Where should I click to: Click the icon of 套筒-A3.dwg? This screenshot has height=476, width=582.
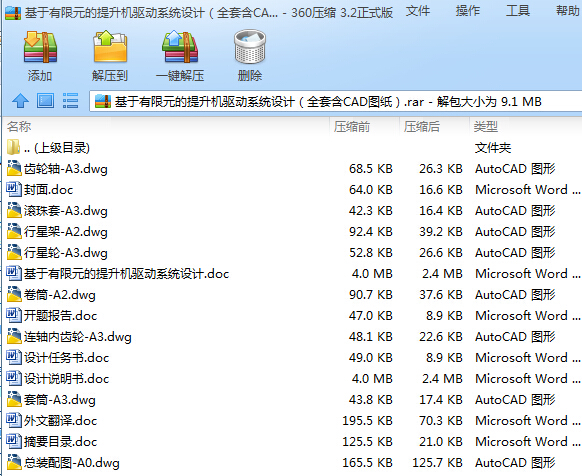[14, 399]
